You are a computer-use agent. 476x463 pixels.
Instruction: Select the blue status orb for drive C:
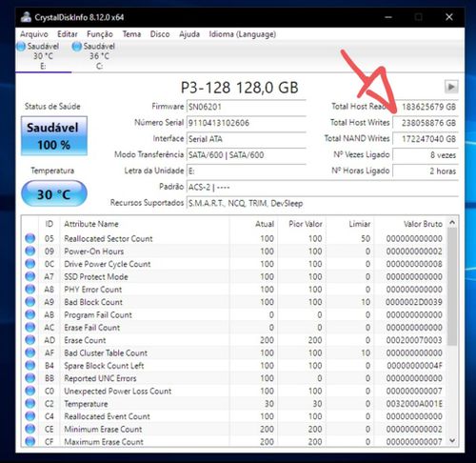point(77,47)
